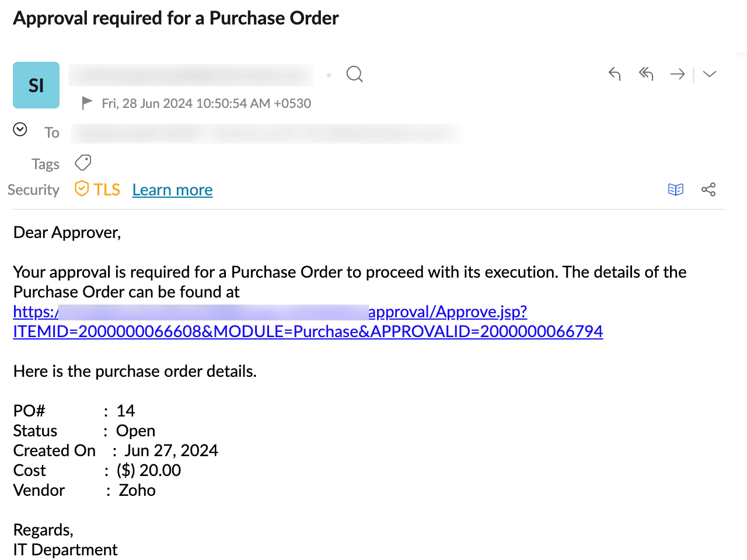747x560 pixels.
Task: Click the Reply All double-arrow icon
Action: point(646,73)
